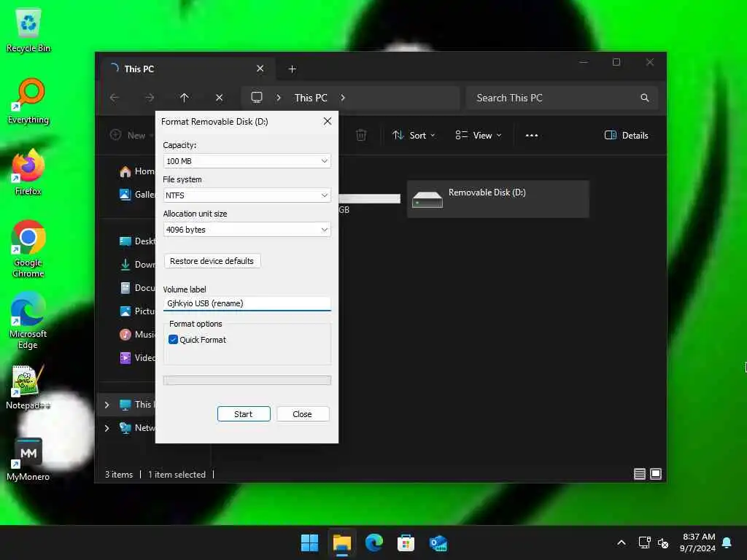The image size is (747, 560).
Task: Open Microsoft Edge on the taskbar
Action: point(374,542)
